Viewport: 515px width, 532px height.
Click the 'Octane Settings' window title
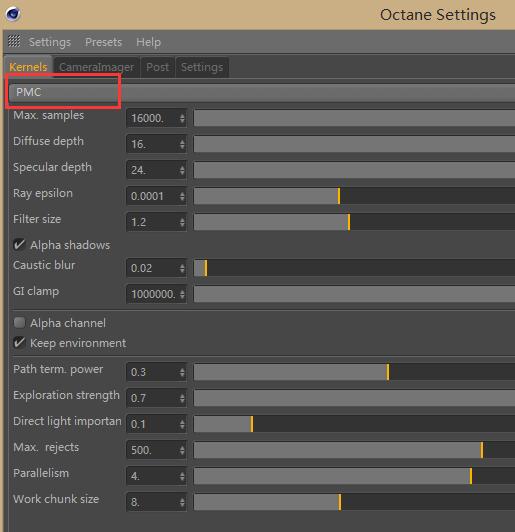coord(438,15)
